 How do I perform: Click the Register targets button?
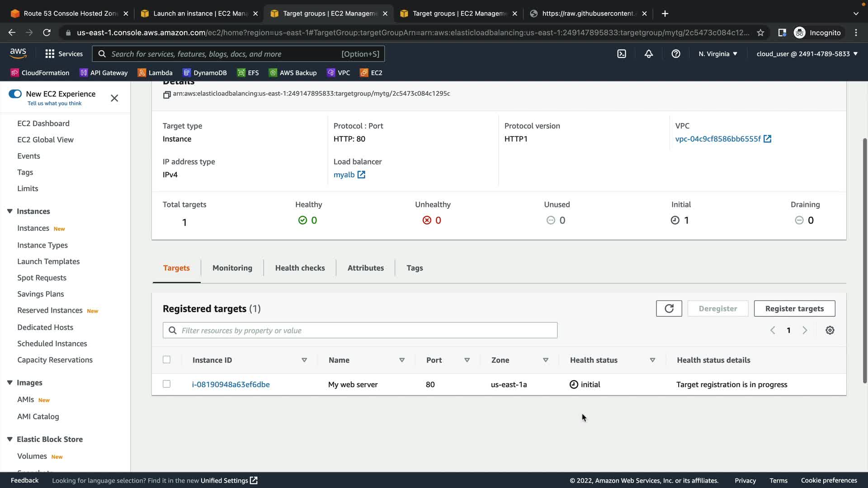794,309
